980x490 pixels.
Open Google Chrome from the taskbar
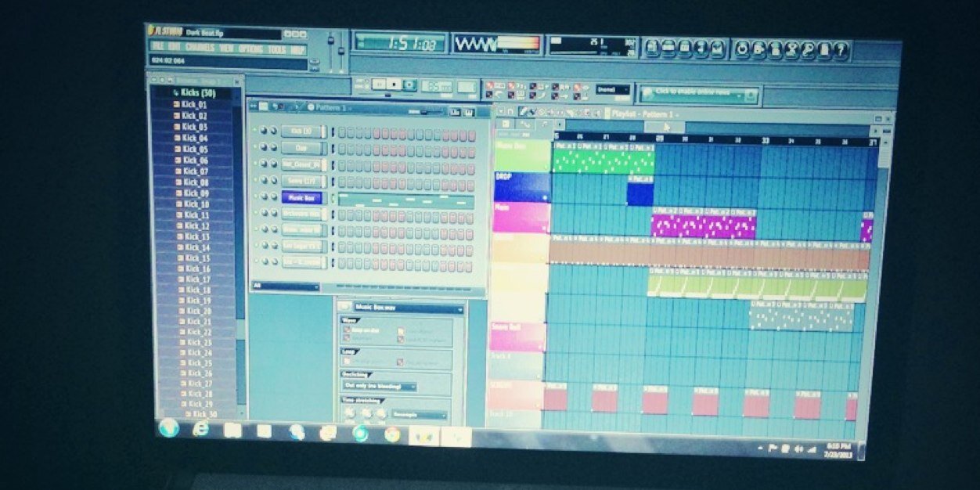point(392,434)
